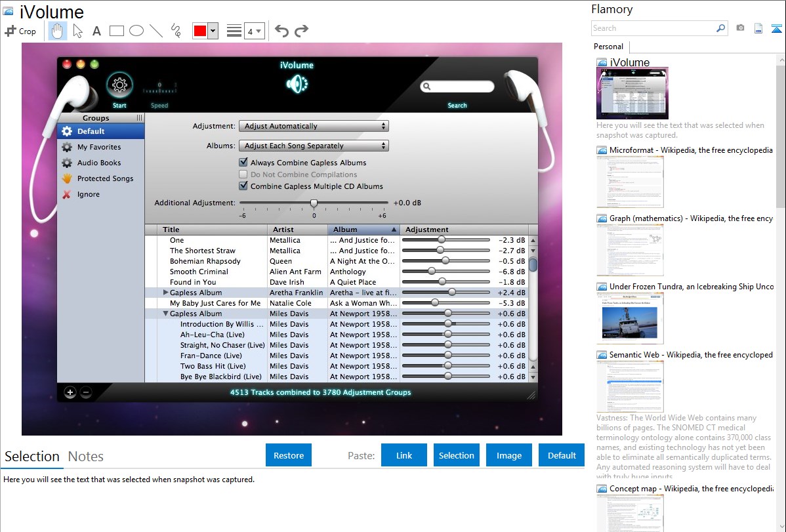Toggle Combine Gapless Multiple CD Albums checkbox

coord(243,186)
